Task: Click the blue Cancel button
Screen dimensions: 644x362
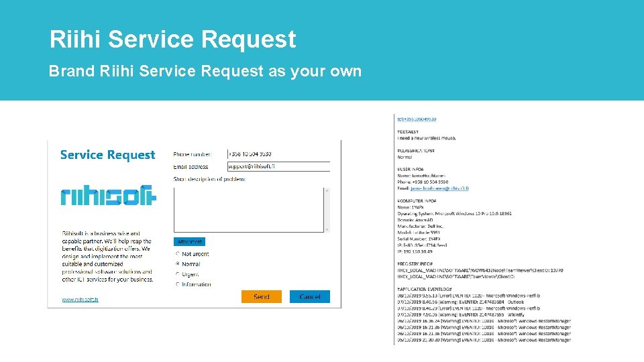Action: coord(310,296)
